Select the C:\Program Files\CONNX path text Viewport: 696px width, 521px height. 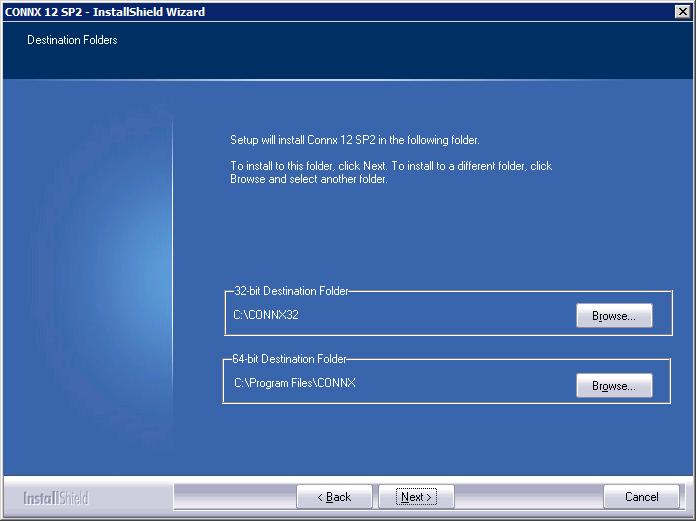[295, 383]
